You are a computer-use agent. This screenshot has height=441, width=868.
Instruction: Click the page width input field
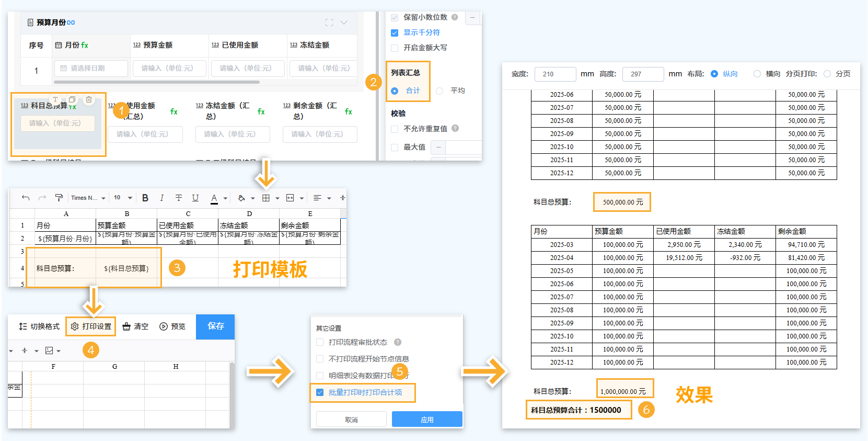click(x=555, y=74)
